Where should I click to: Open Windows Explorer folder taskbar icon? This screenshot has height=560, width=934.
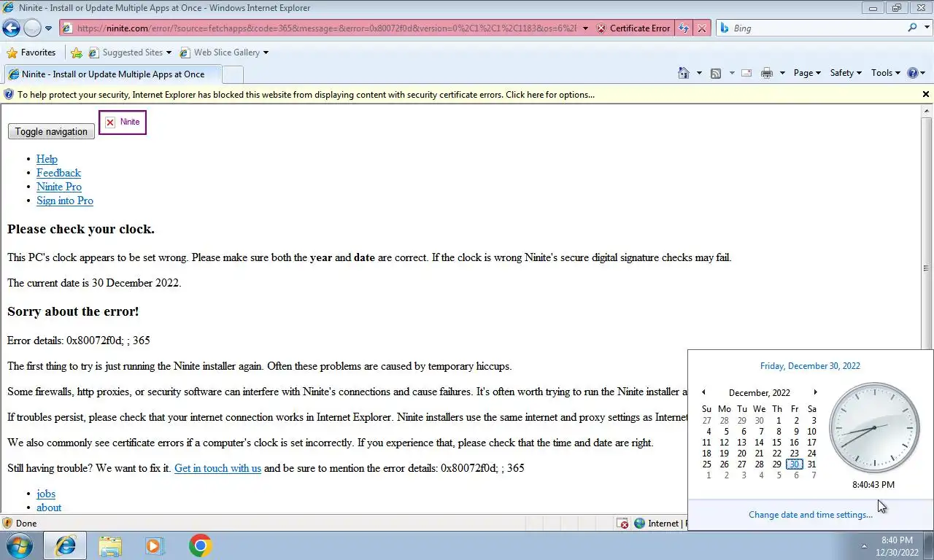(x=110, y=545)
